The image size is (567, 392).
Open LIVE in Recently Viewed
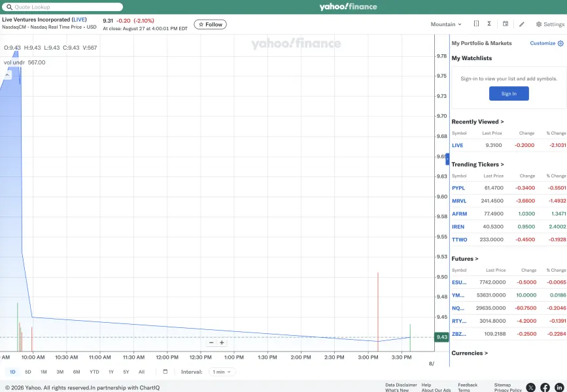pos(457,145)
